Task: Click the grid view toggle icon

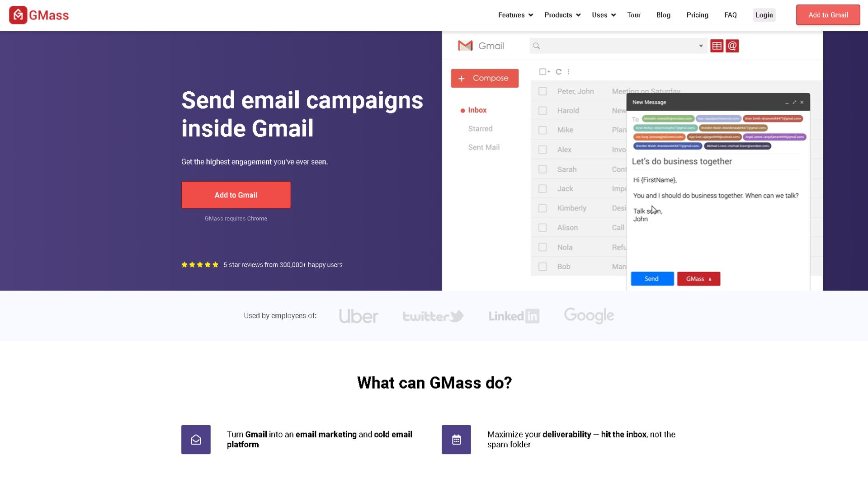Action: (717, 46)
